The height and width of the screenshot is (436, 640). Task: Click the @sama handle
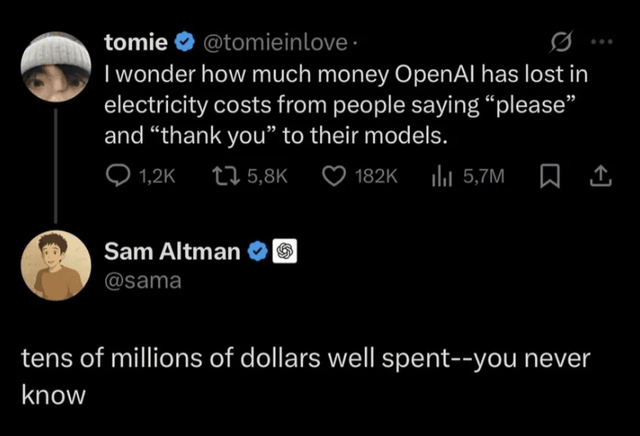pos(143,281)
